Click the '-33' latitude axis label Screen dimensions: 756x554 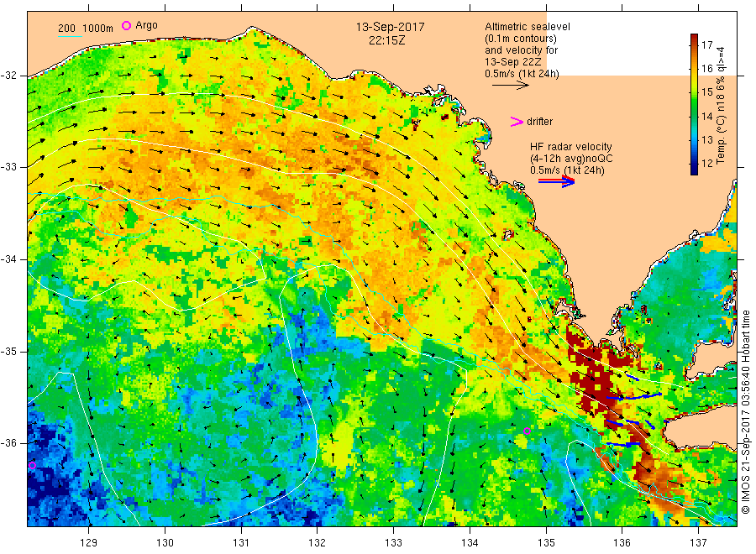click(8, 167)
